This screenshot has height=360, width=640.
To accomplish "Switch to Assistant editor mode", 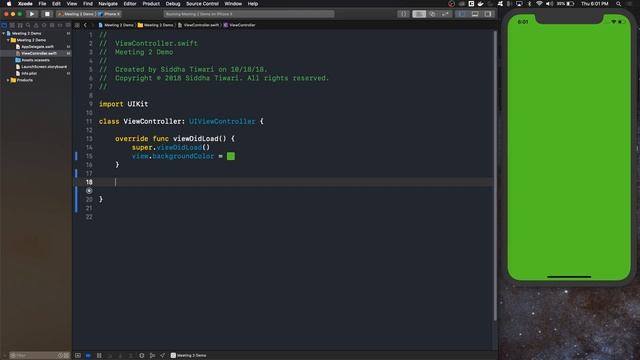I will pos(432,14).
